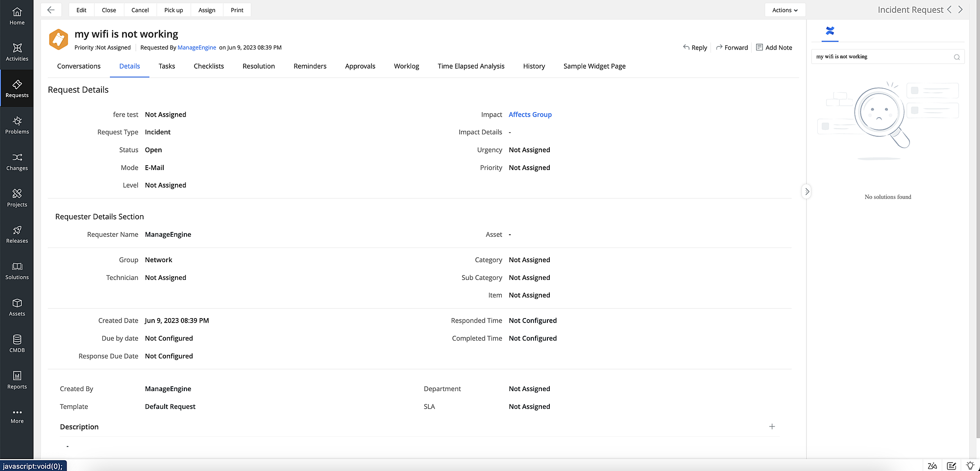Open the CMDB module
The image size is (980, 471).
click(17, 344)
